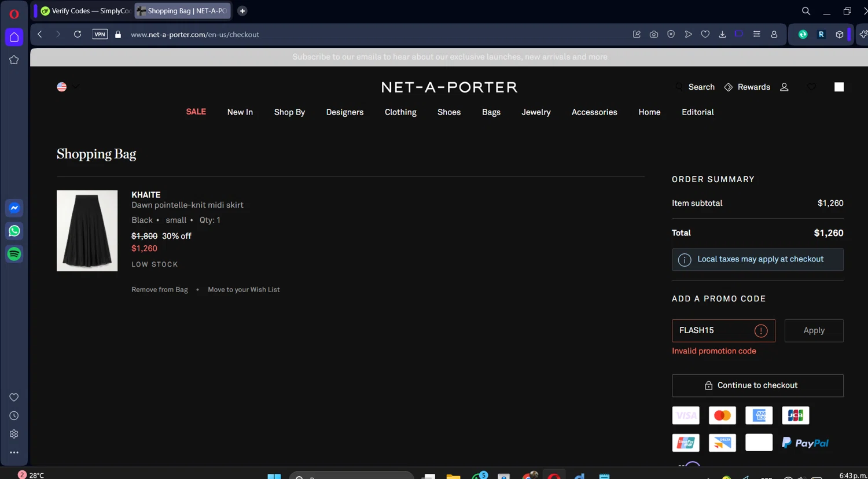Open the SALE menu

pyautogui.click(x=196, y=112)
